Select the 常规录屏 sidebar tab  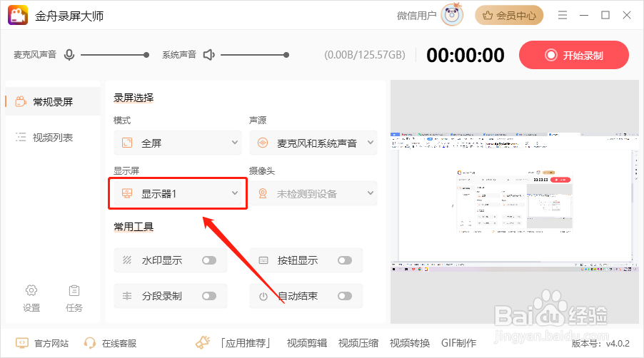coord(53,101)
